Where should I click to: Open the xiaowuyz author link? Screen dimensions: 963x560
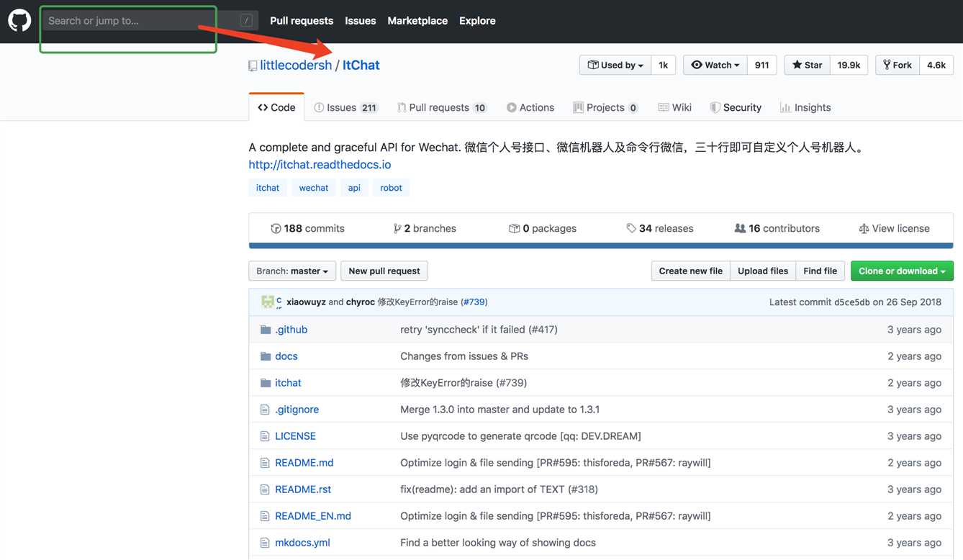coord(306,302)
